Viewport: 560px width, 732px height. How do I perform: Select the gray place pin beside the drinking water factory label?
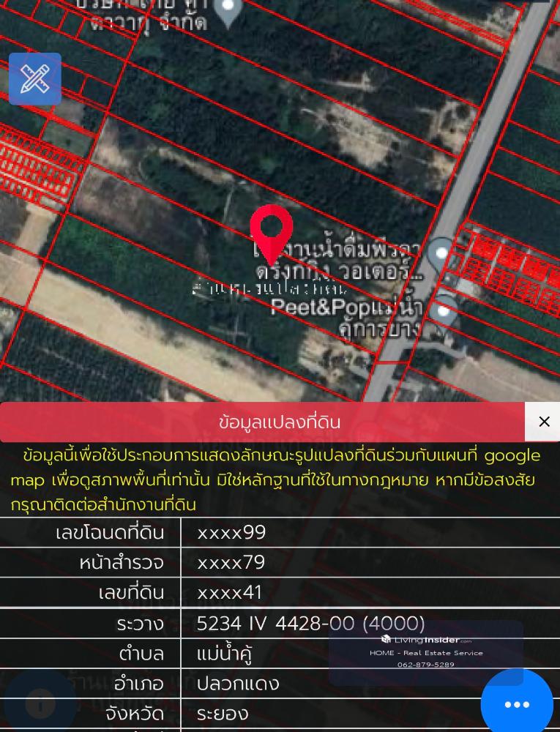click(441, 253)
